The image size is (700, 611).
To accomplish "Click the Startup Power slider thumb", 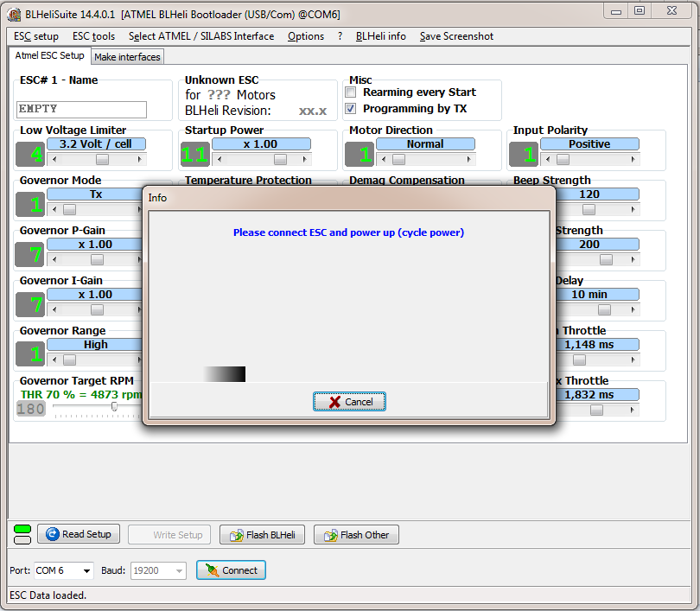I will point(280,159).
